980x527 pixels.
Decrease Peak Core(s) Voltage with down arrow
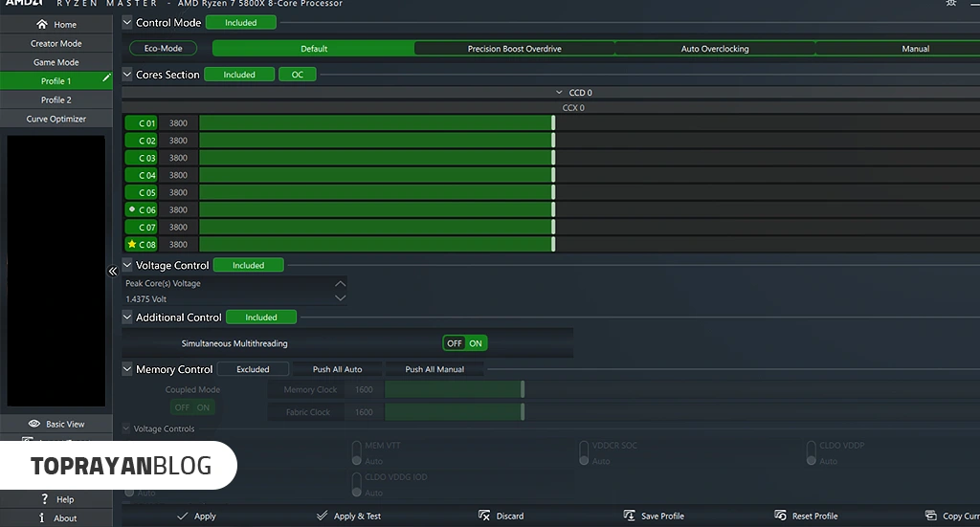coord(340,297)
